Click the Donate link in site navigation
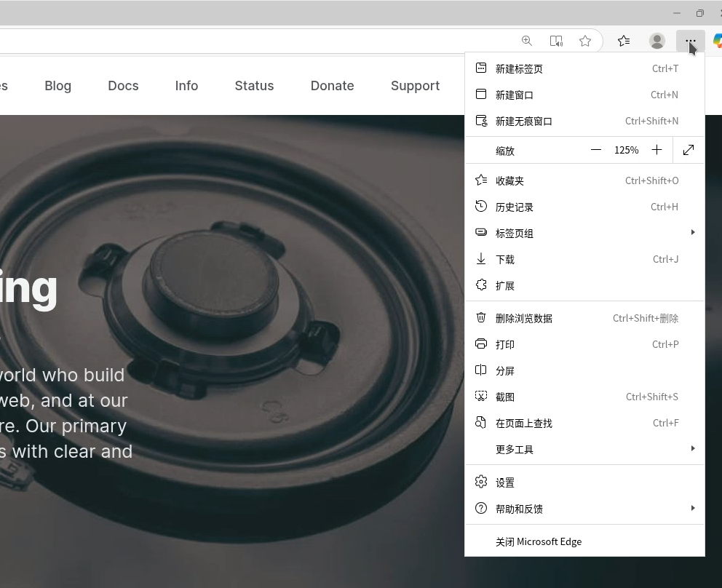The height and width of the screenshot is (588, 722). click(x=332, y=86)
